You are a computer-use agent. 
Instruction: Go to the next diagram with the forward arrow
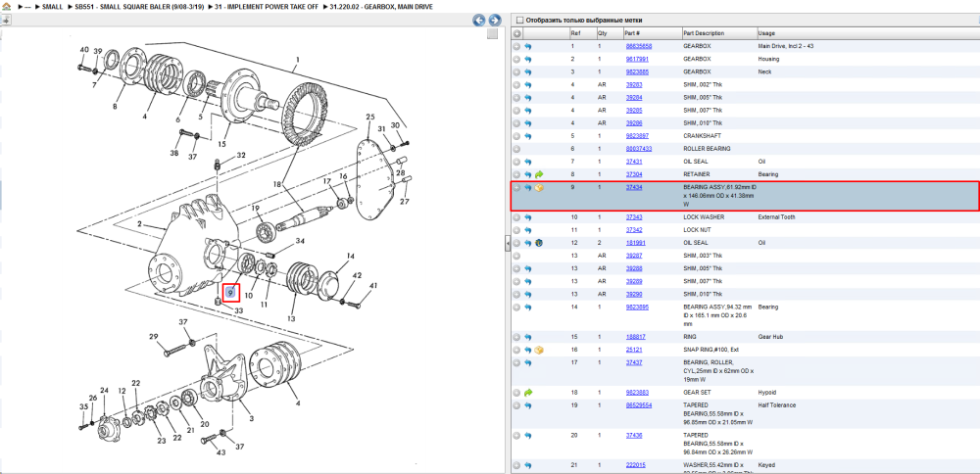(x=494, y=20)
